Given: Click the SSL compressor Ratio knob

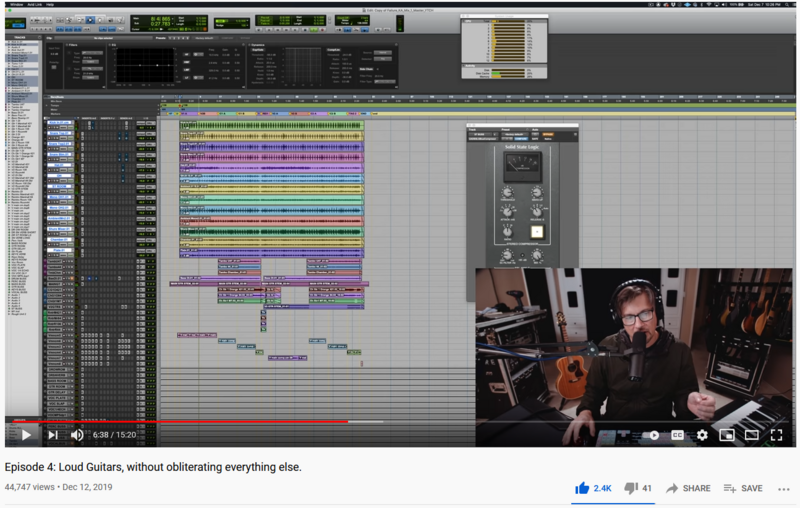Looking at the screenshot, I should coord(507,231).
